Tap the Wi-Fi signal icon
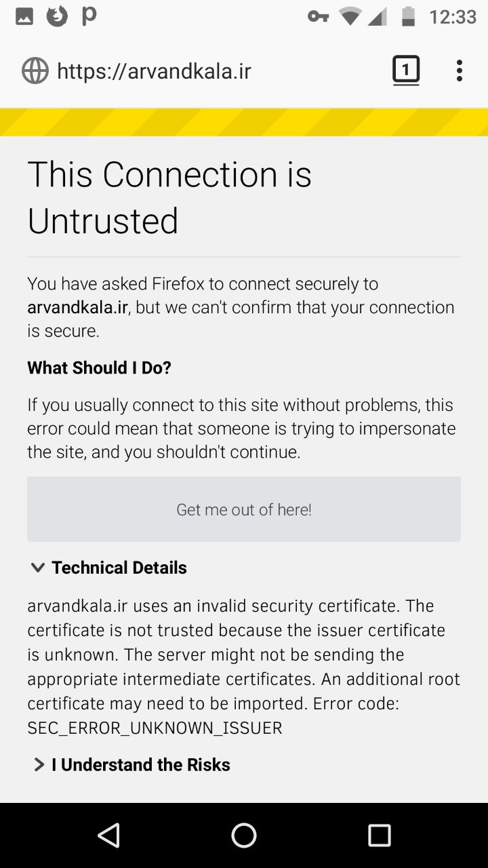This screenshot has width=488, height=868. [350, 16]
